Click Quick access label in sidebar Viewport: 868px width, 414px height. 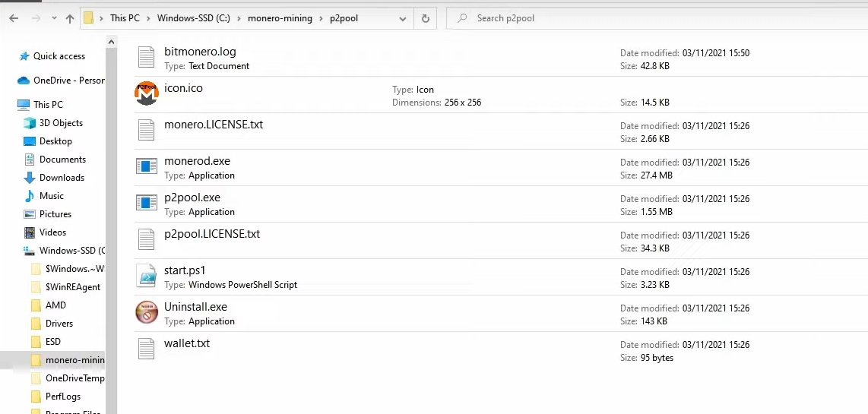pos(59,56)
